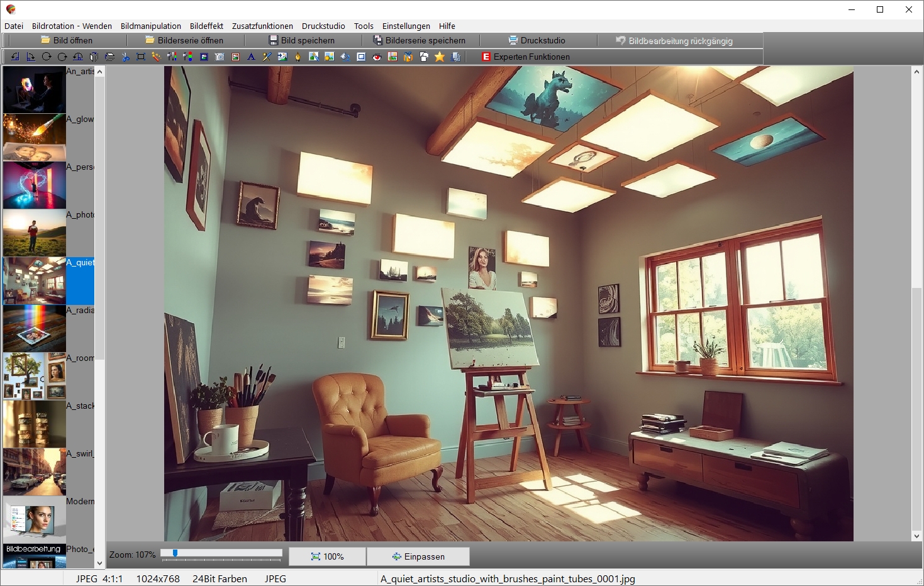Screen dimensions: 924x586
Task: Click the scissors cut icon in toolbar
Action: pyautogui.click(x=125, y=57)
